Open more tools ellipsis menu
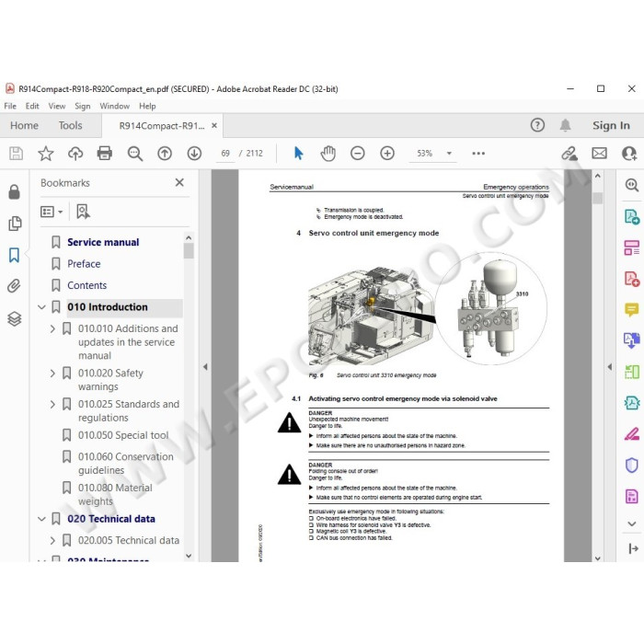The height and width of the screenshot is (644, 644). 478,154
